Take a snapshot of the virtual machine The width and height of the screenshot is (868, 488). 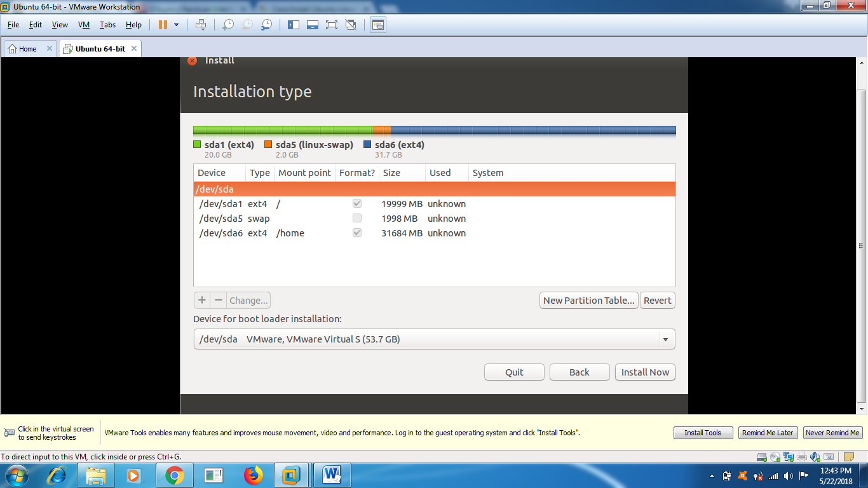tap(227, 24)
